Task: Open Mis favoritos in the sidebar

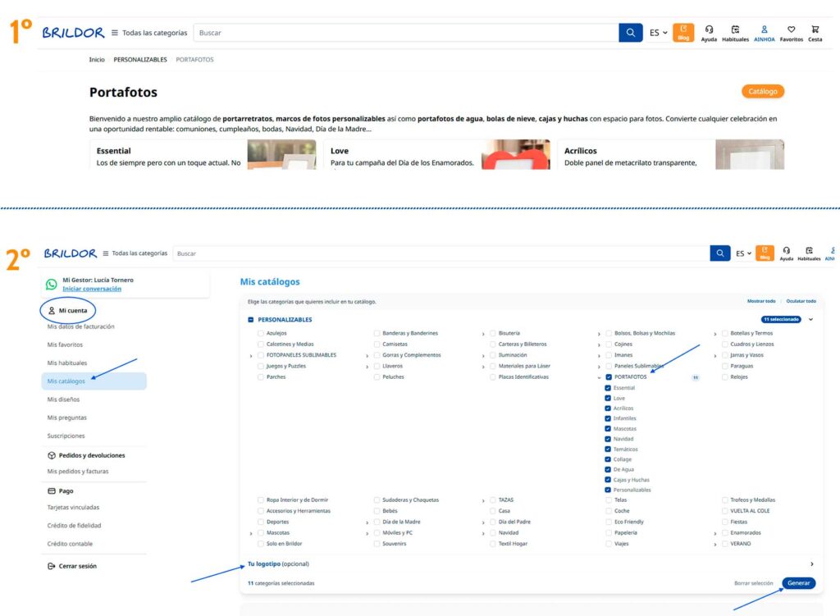Action: (x=65, y=345)
